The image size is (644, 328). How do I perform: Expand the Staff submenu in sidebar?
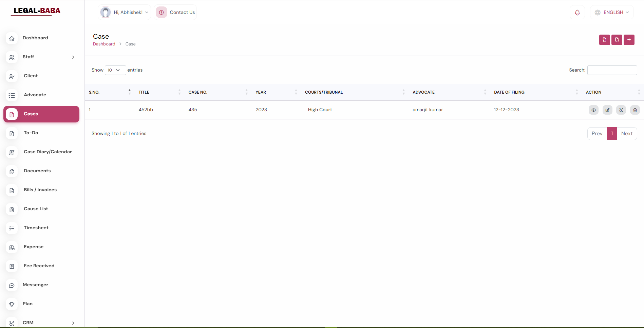point(41,57)
